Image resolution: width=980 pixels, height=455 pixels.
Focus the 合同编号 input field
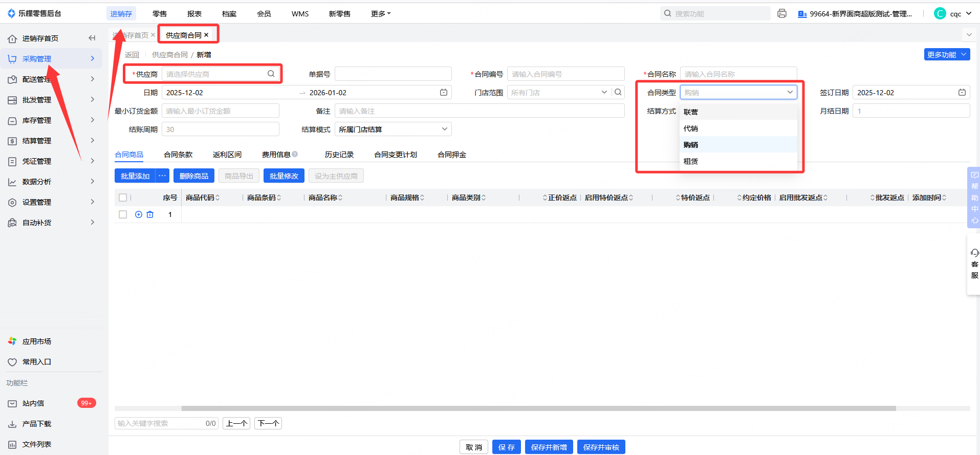coord(566,74)
